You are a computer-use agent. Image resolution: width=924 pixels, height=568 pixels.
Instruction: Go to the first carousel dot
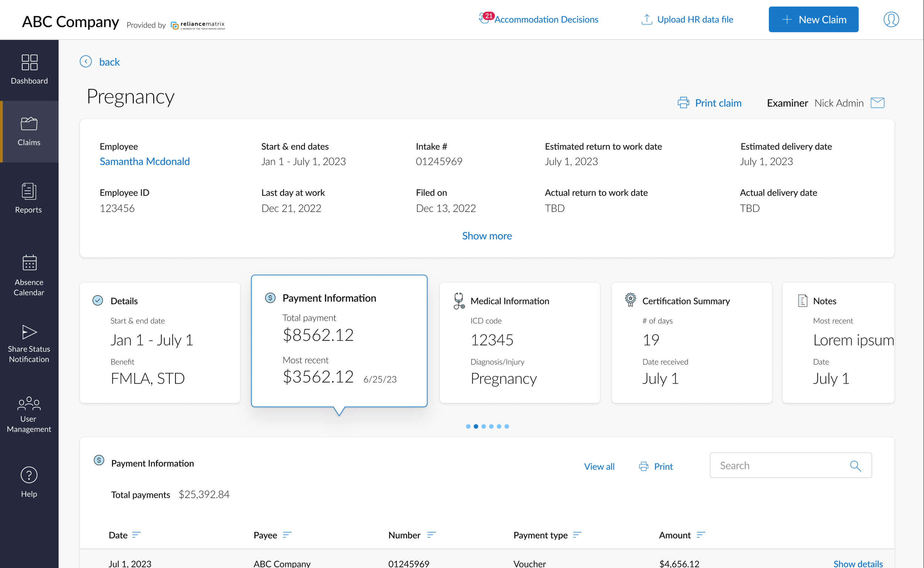468,426
